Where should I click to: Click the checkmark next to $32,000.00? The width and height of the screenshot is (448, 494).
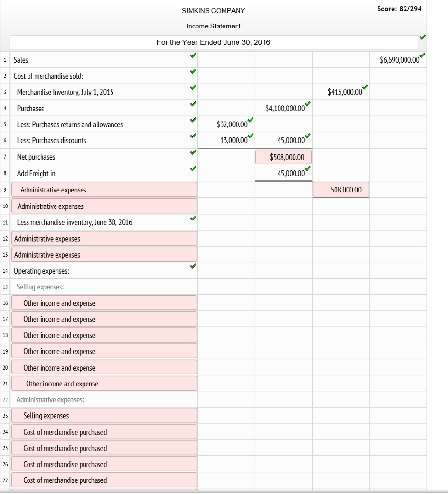point(250,120)
